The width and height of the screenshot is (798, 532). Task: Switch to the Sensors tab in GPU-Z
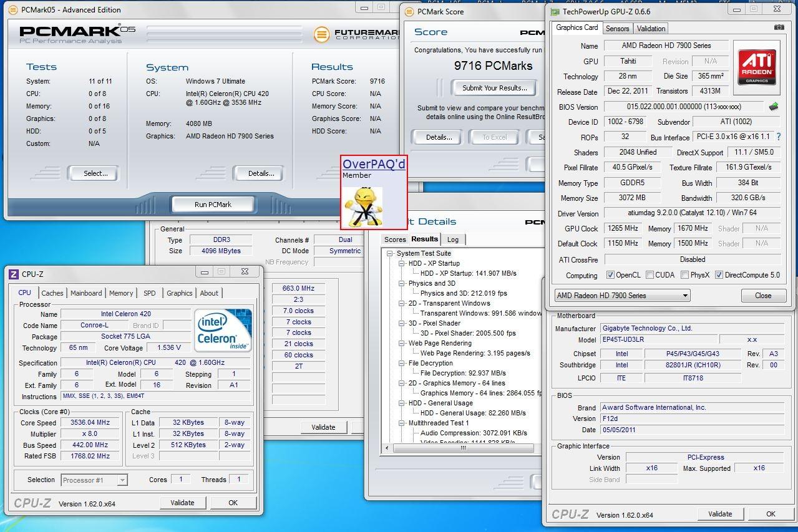coord(618,29)
